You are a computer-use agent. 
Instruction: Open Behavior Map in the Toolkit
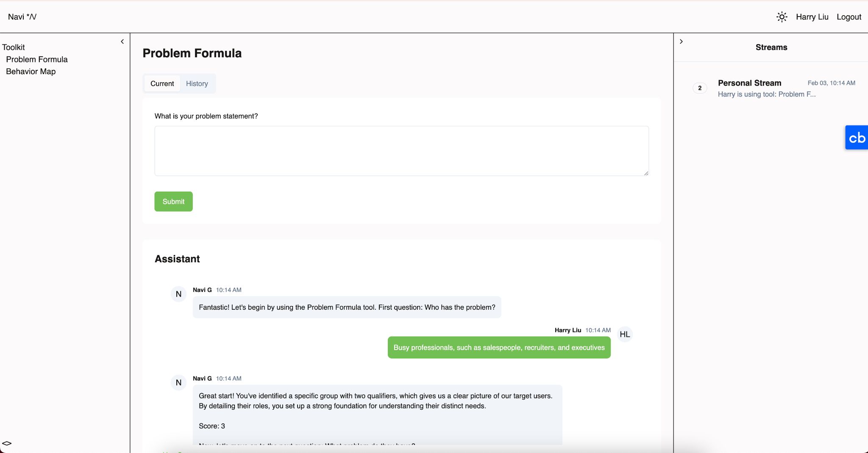tap(31, 72)
